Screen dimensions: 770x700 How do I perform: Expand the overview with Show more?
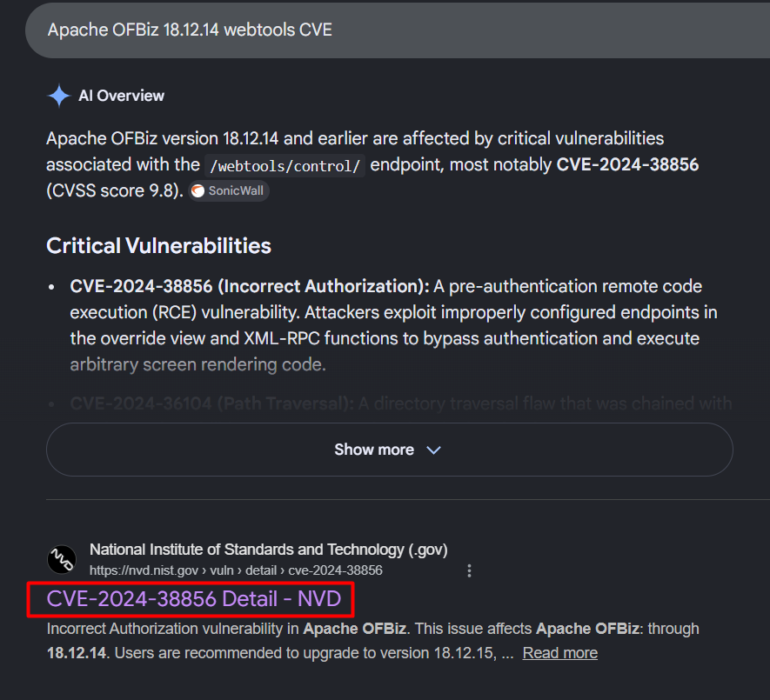click(x=390, y=450)
